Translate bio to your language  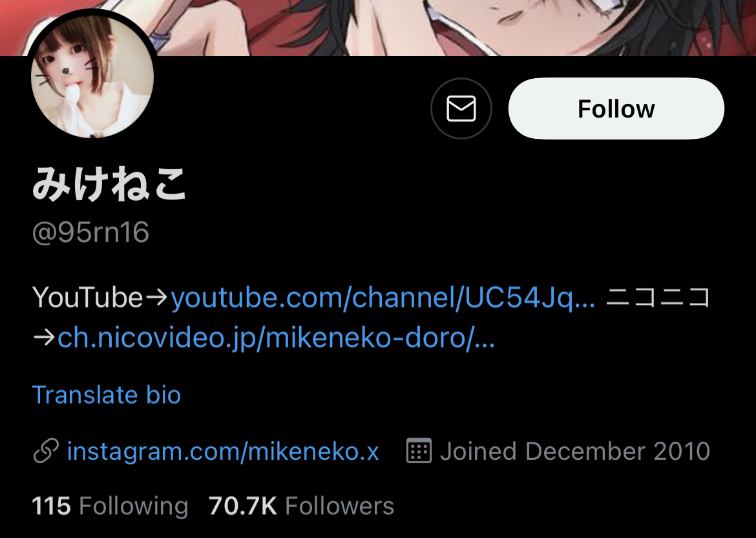(x=107, y=395)
